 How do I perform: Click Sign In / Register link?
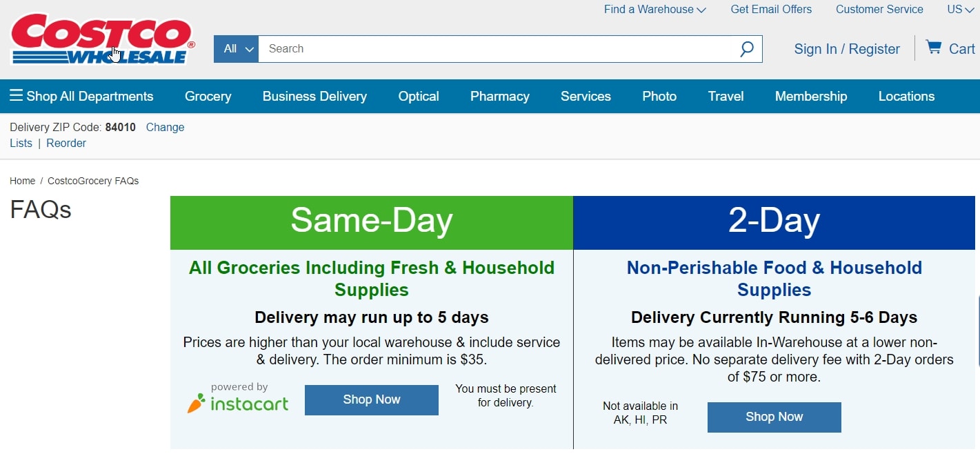846,49
